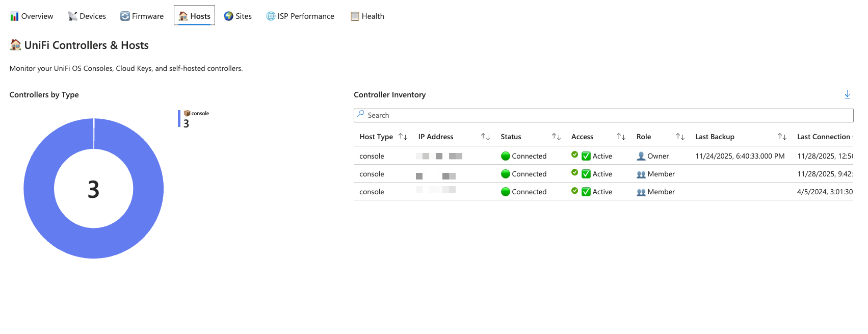Click the Active checkmark in the first row
The image size is (868, 334).
586,156
